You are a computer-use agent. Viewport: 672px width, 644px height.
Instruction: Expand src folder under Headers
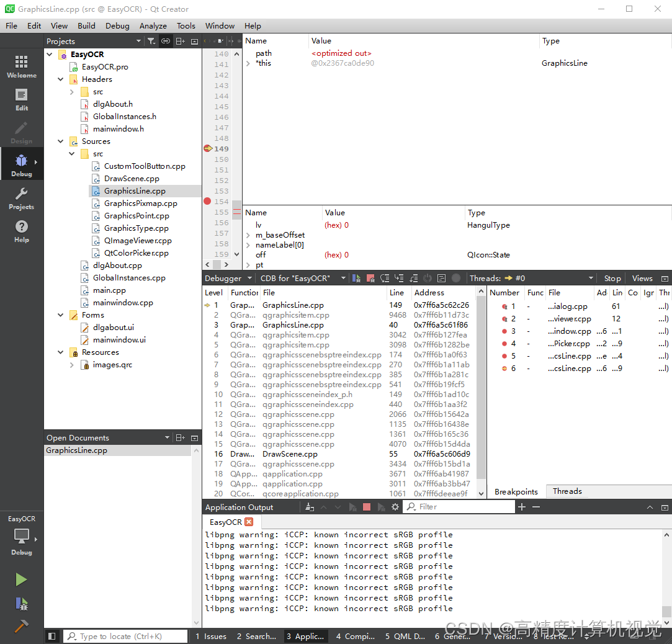click(x=72, y=92)
